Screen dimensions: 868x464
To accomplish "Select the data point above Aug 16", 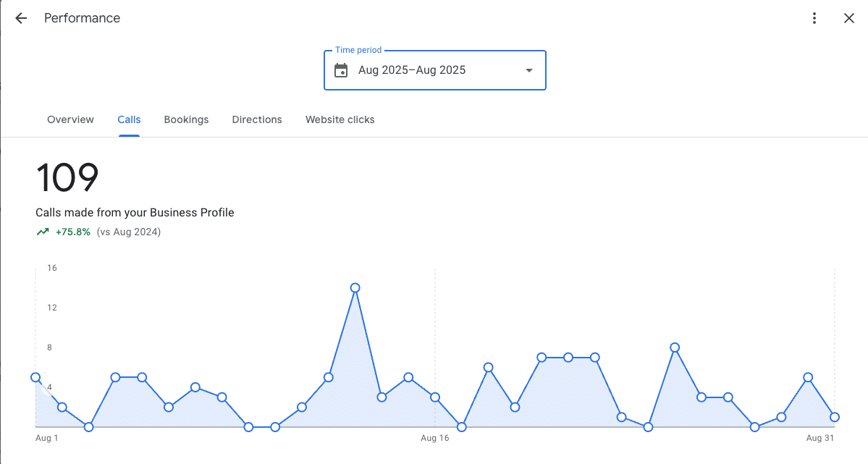I will pyautogui.click(x=435, y=397).
